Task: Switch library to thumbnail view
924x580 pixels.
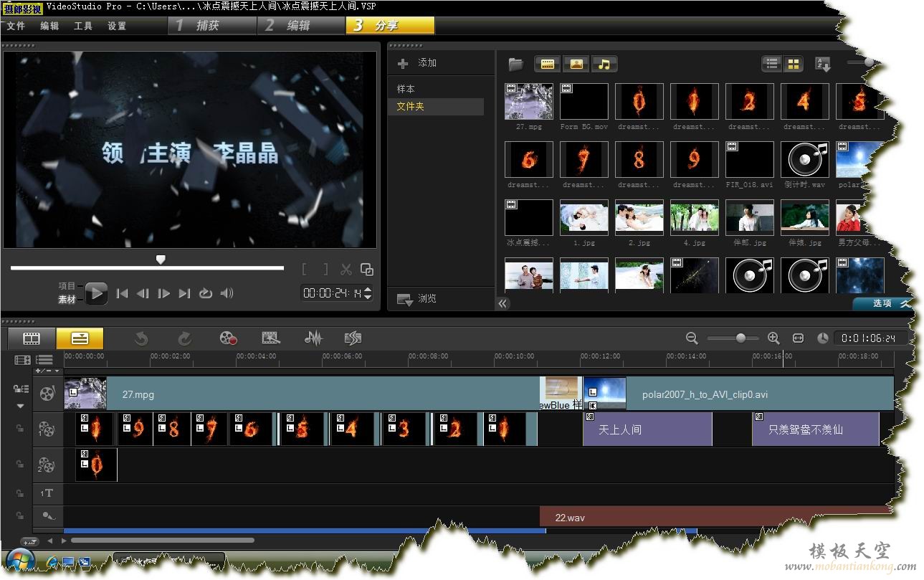Action: [793, 64]
